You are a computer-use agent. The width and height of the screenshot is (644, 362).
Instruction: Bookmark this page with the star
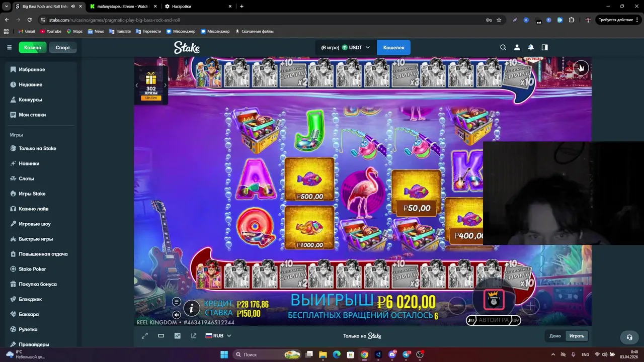(499, 20)
